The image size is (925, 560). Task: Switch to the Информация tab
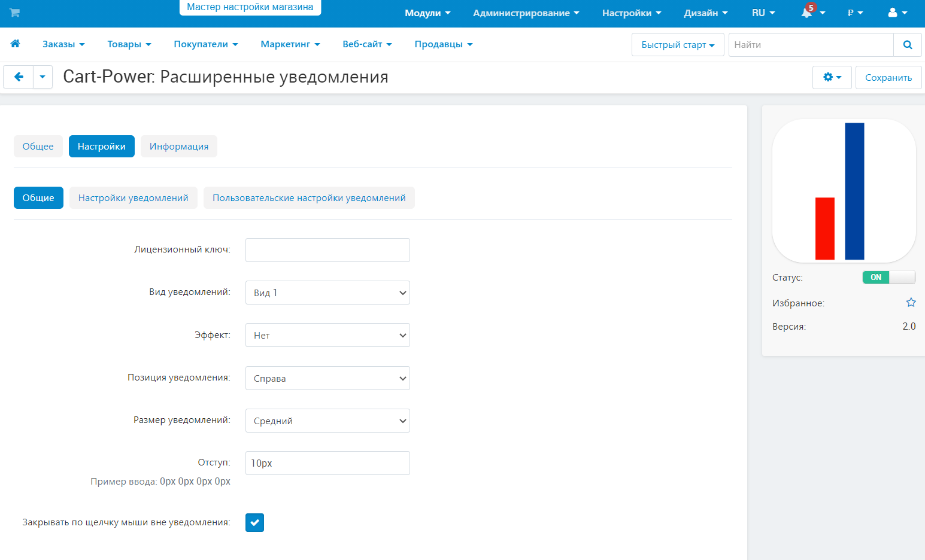(x=179, y=147)
